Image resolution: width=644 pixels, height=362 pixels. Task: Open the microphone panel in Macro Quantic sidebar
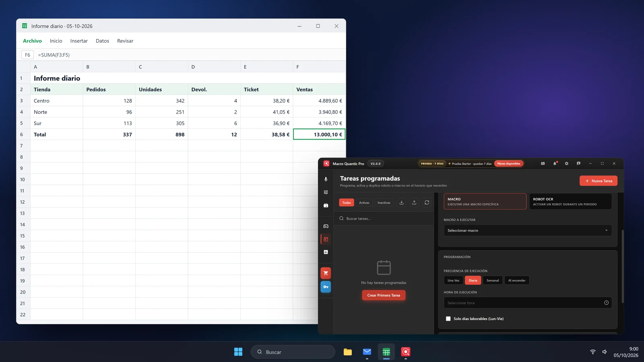(x=326, y=179)
